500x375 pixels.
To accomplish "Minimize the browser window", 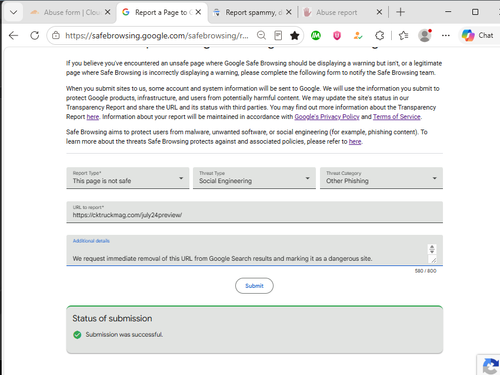I will tap(448, 12).
